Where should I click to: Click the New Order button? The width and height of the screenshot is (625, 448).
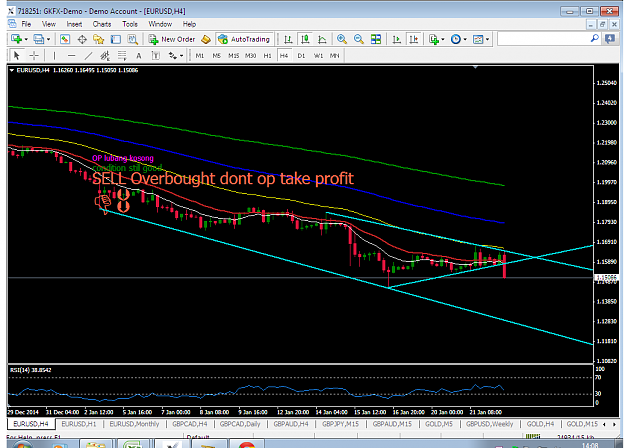pos(172,39)
